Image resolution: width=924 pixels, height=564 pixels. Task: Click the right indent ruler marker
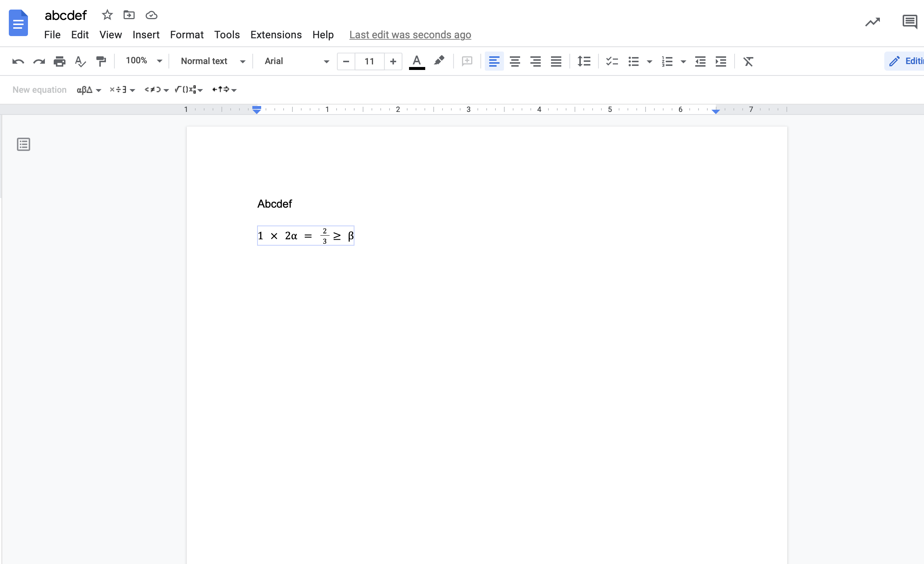click(x=715, y=111)
